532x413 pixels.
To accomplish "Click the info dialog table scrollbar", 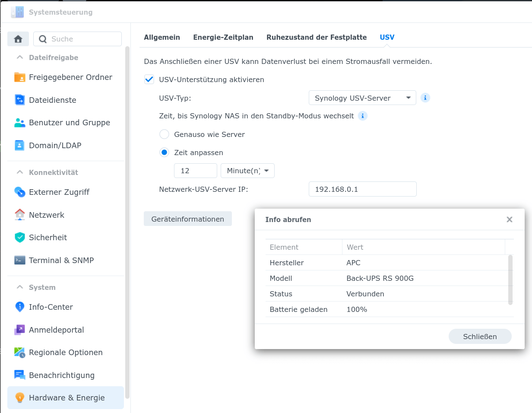I will 510,280.
